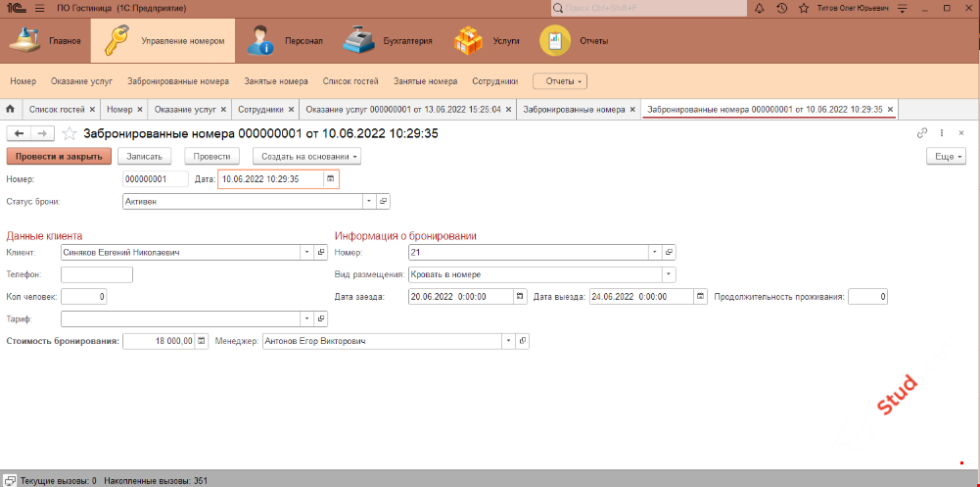Add document to favorites with star
The image size is (980, 487).
(70, 133)
